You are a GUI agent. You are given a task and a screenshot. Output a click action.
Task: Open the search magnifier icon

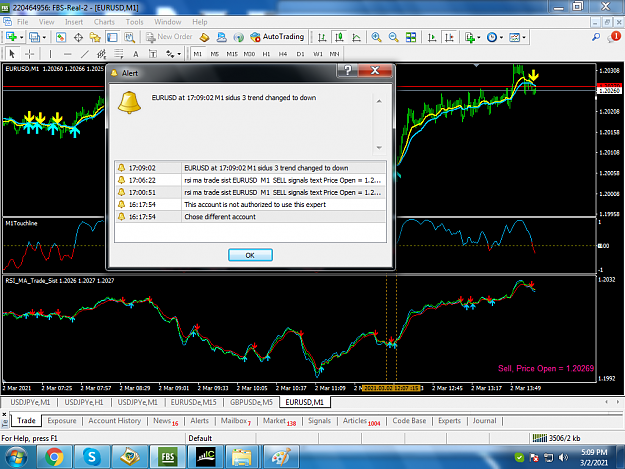(x=596, y=37)
